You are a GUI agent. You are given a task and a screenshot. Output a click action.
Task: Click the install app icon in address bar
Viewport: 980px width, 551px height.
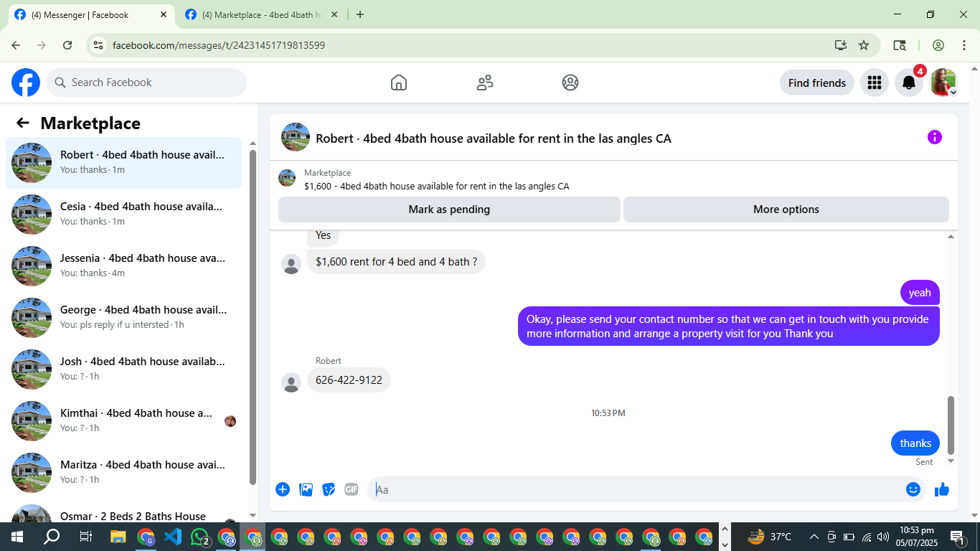click(841, 45)
